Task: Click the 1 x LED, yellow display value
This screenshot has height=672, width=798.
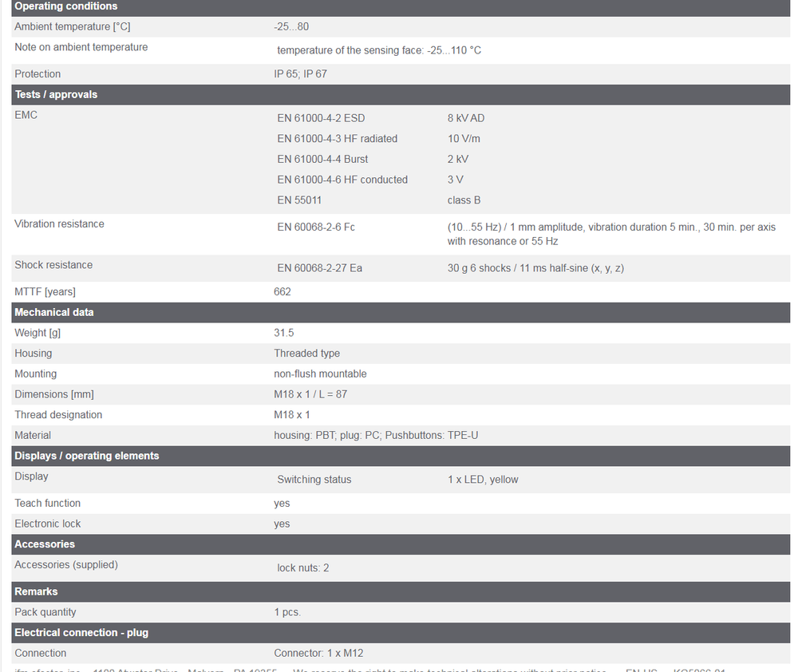Action: tap(483, 480)
